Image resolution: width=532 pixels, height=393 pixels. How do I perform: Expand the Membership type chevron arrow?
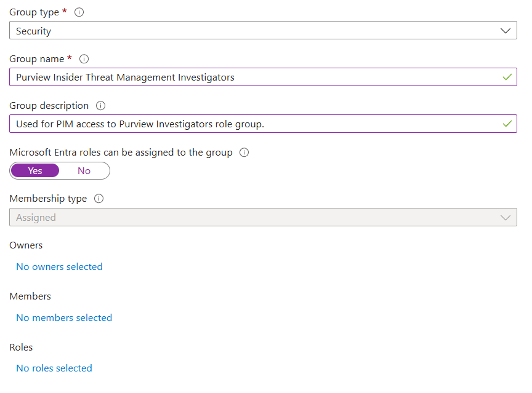coord(506,218)
